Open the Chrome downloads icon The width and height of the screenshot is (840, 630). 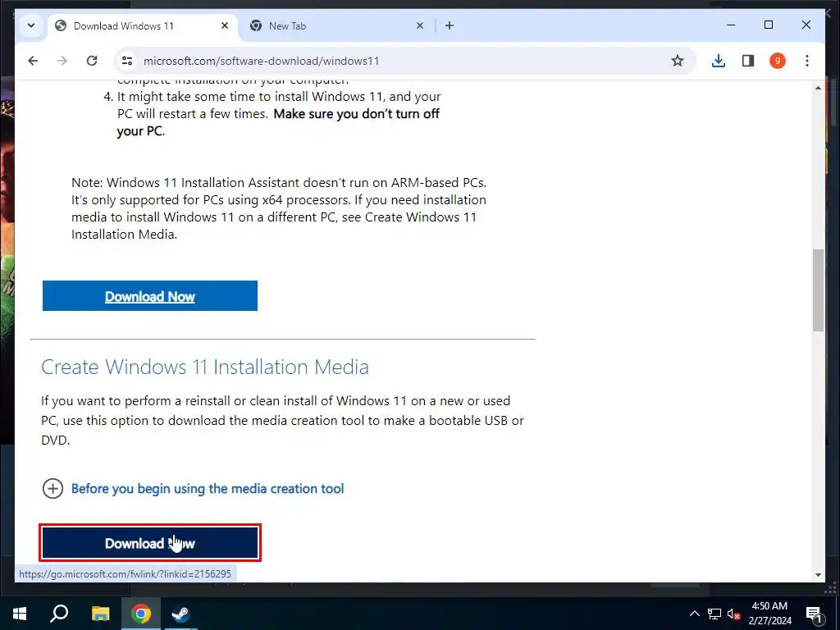click(719, 61)
